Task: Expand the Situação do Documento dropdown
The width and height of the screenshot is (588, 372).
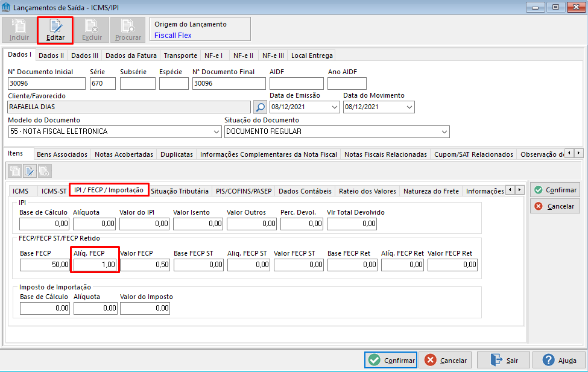Action: 444,132
